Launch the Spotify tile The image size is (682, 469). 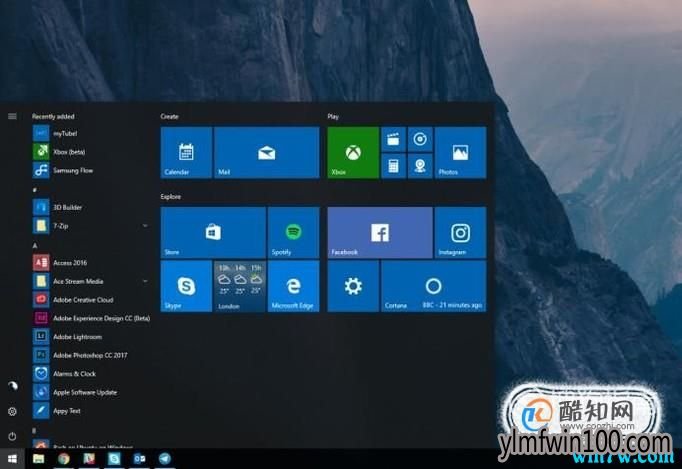294,232
